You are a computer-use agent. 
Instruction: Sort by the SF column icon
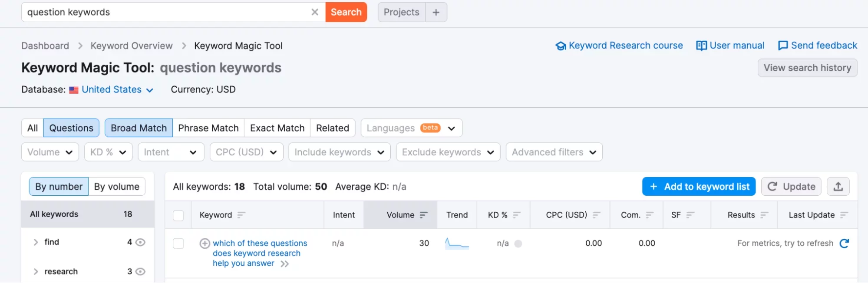click(690, 215)
